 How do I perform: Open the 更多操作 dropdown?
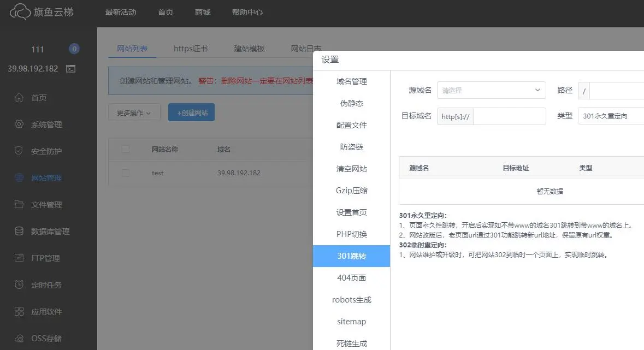pos(134,112)
